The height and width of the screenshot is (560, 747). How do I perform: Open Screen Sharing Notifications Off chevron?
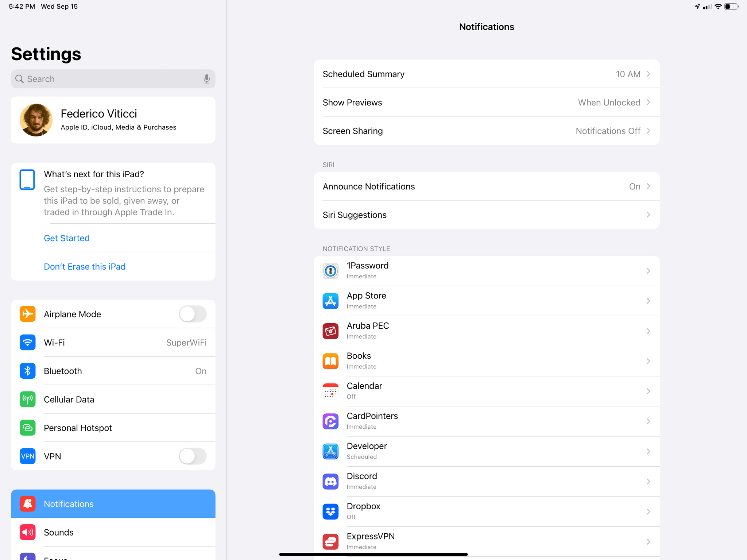tap(648, 131)
